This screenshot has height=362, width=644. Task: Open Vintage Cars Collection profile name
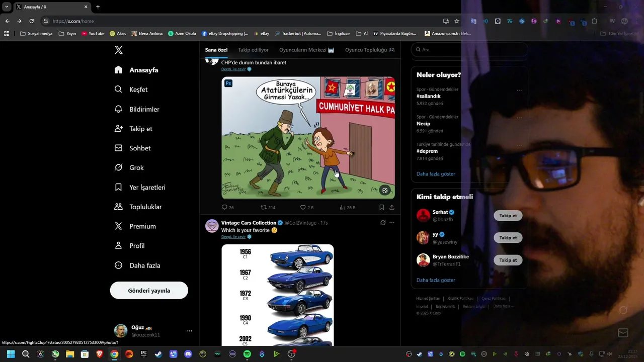pyautogui.click(x=249, y=223)
